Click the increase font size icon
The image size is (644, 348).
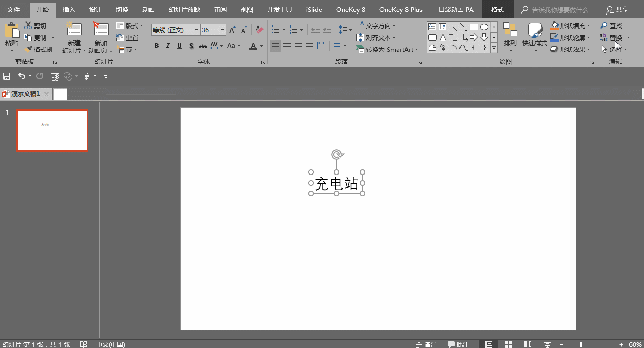point(232,30)
